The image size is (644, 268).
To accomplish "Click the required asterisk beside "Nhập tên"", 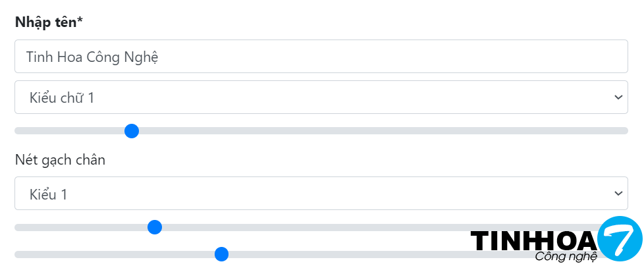I will pos(79,21).
